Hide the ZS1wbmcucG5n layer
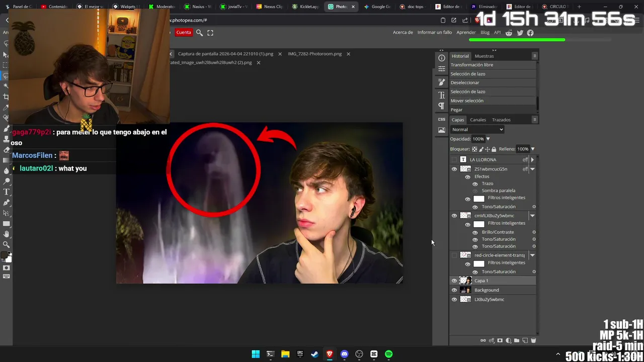 coord(454,169)
